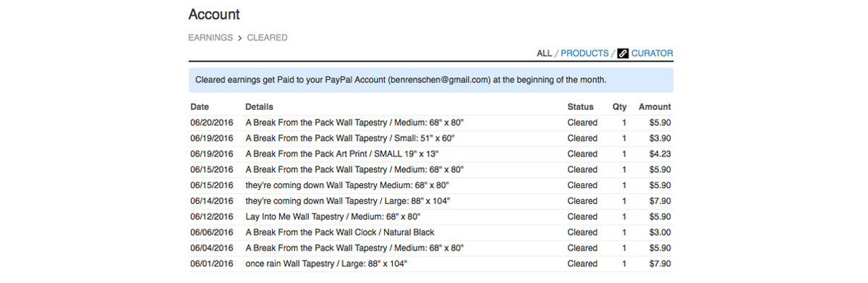Go to the EARNINGS breadcrumb
The width and height of the screenshot is (868, 283).
click(210, 38)
